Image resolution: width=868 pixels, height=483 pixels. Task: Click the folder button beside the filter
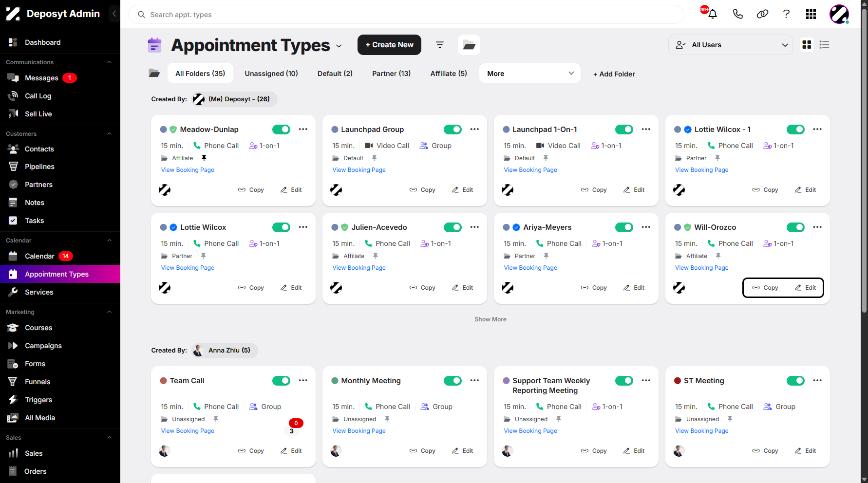(x=469, y=45)
